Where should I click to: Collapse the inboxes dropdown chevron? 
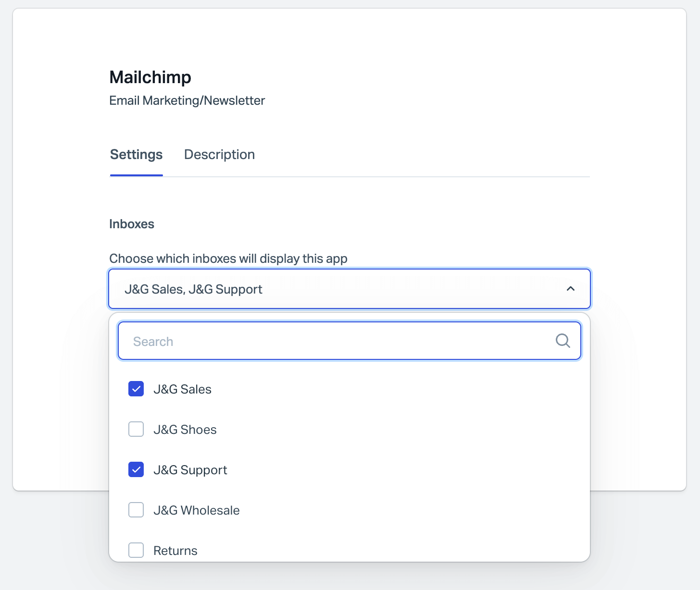tap(571, 289)
